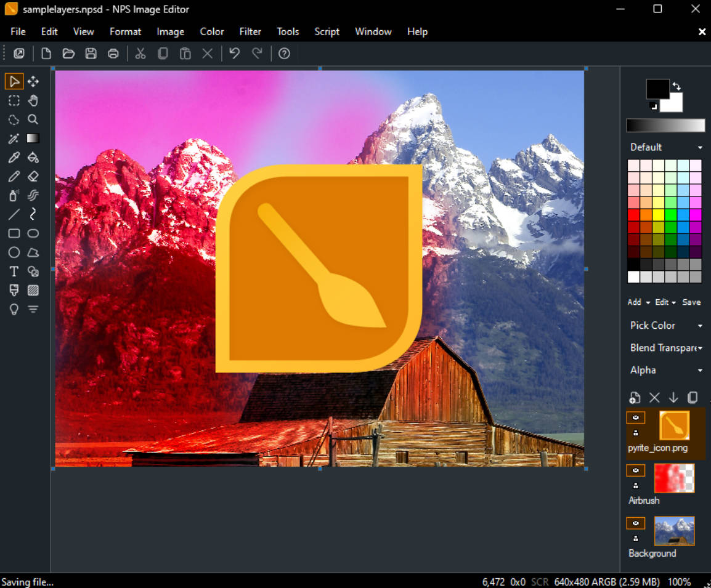711x588 pixels.
Task: Choose the Magic Wand tool
Action: tap(14, 139)
